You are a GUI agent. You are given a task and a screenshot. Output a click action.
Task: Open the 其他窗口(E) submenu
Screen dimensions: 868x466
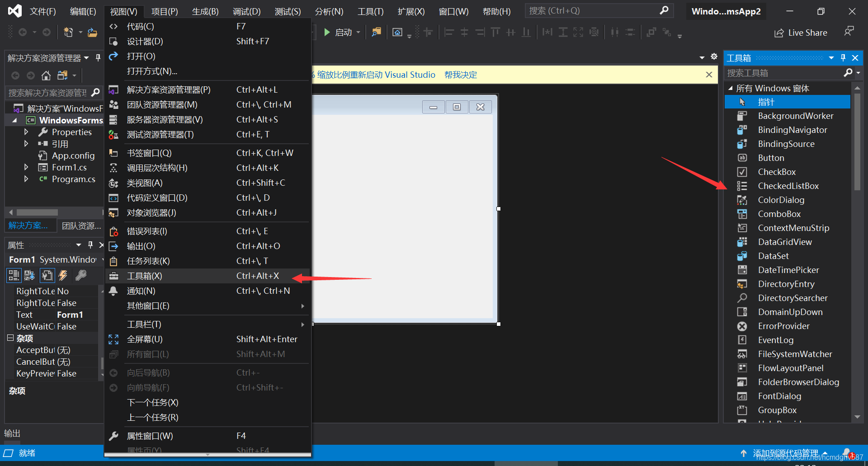pos(208,306)
